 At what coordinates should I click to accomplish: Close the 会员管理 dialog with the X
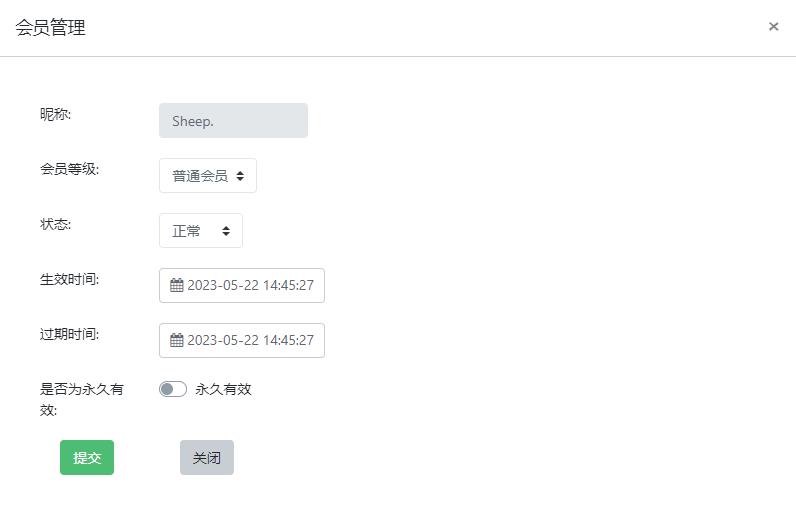pyautogui.click(x=773, y=26)
